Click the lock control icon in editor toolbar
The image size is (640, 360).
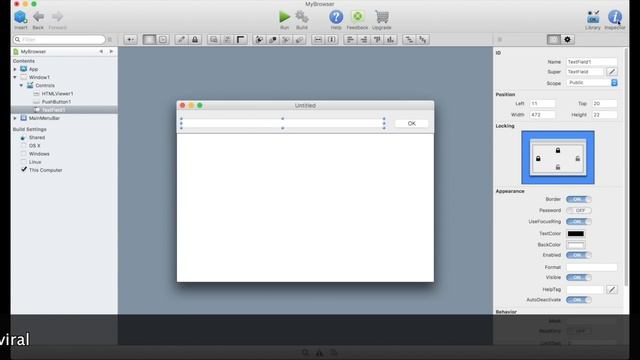pyautogui.click(x=195, y=40)
